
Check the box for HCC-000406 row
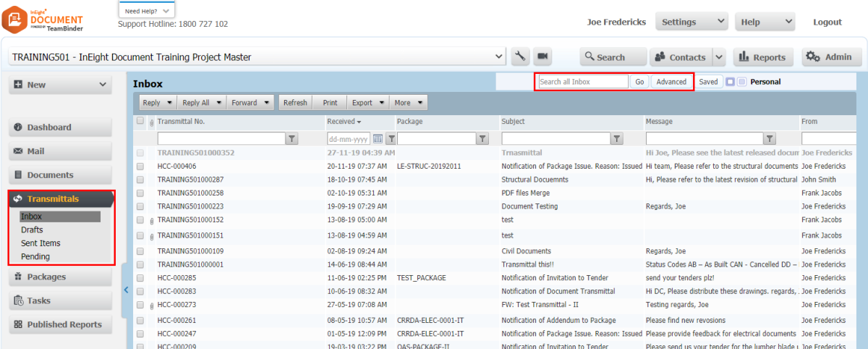[x=140, y=167]
